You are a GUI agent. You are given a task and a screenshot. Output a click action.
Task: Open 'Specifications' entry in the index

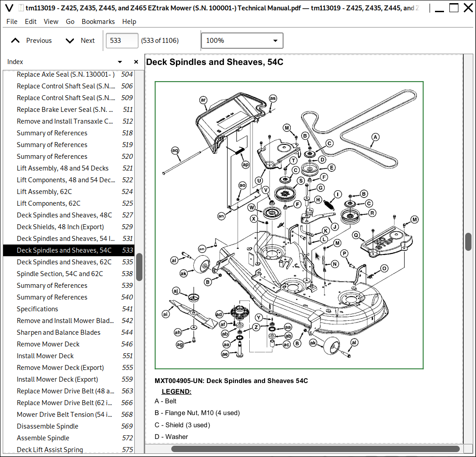point(37,309)
